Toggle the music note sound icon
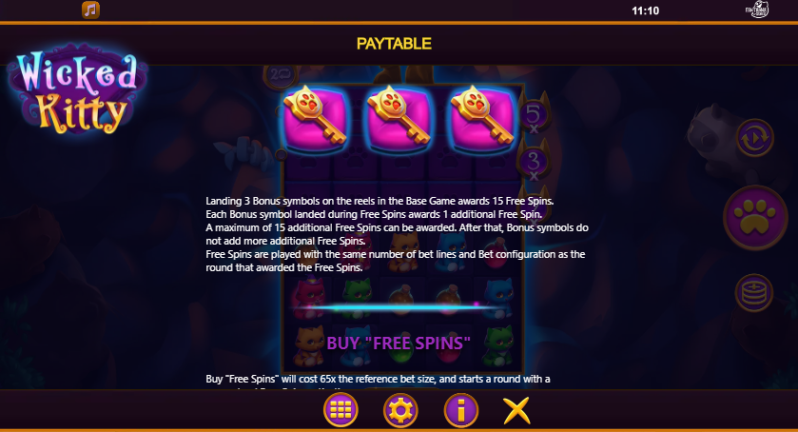This screenshot has width=798, height=432. tap(91, 10)
